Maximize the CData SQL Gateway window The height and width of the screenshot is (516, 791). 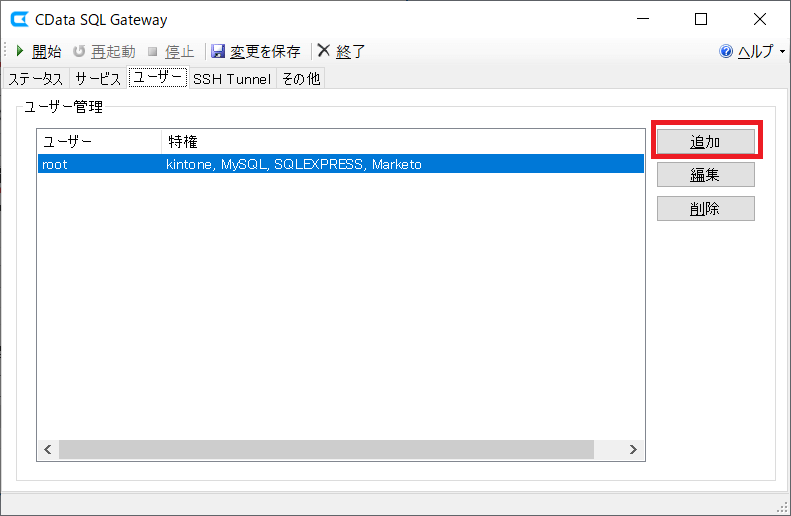[701, 19]
